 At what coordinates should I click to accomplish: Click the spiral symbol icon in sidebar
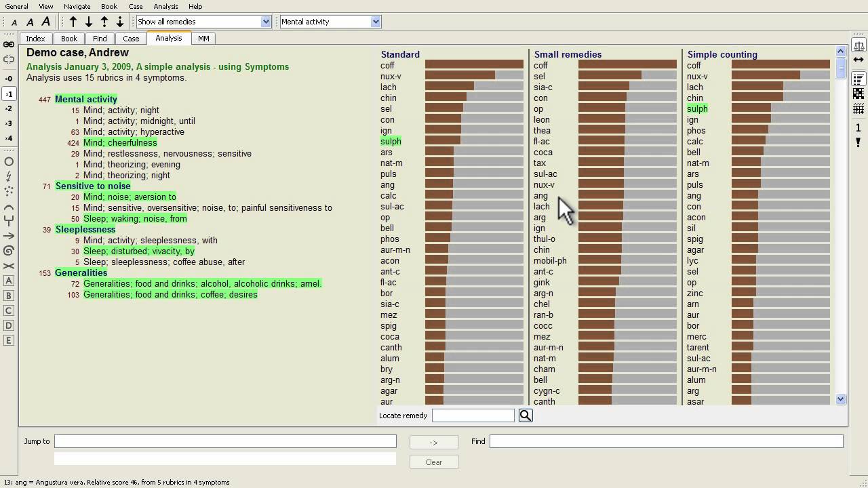9,251
